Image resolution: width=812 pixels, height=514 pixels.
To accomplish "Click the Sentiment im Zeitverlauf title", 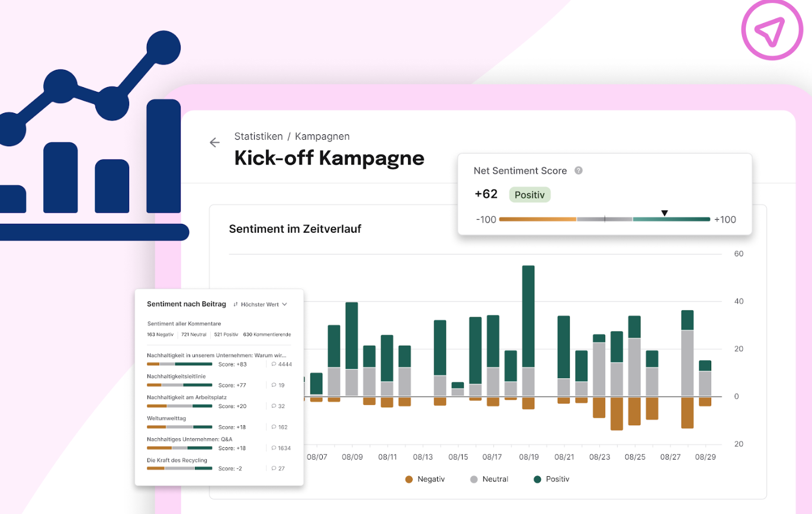I will click(295, 229).
